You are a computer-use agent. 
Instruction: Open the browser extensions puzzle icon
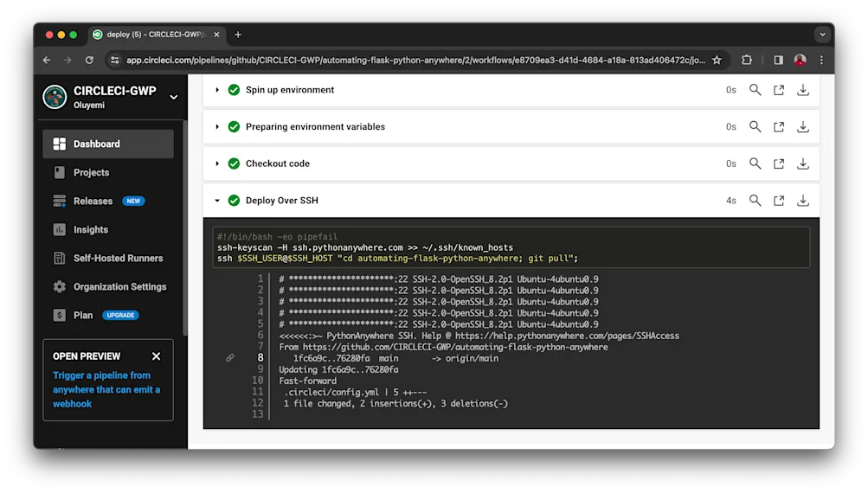(x=747, y=60)
